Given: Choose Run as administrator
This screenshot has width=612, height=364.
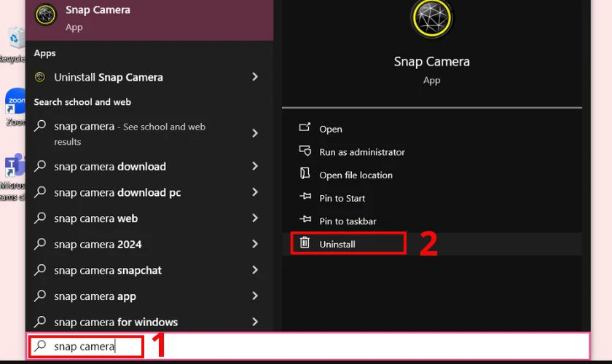Looking at the screenshot, I should coord(431,151).
